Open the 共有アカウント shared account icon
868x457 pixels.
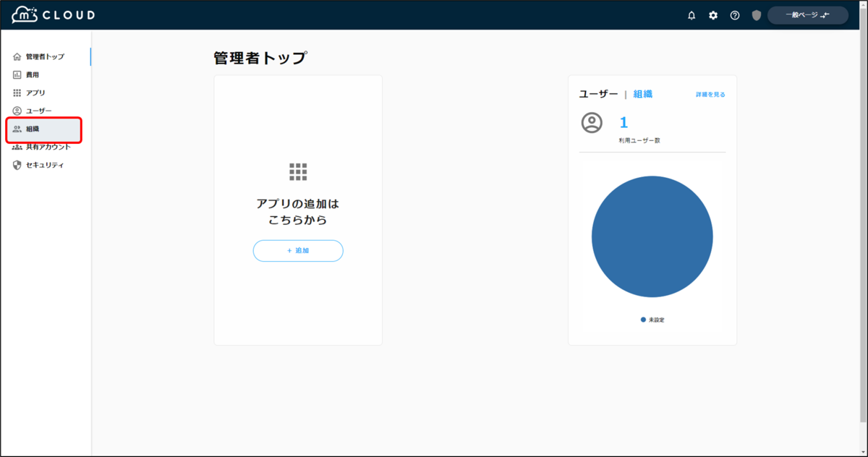16,148
